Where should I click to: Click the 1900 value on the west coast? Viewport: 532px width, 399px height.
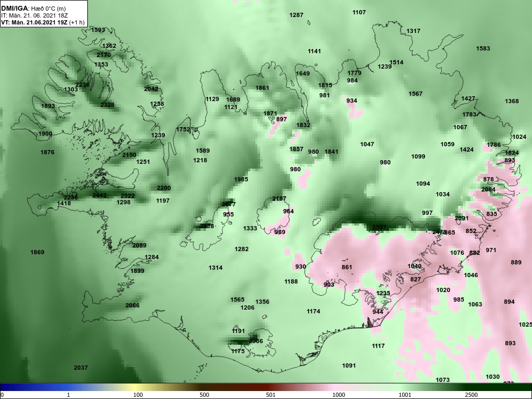coord(45,134)
